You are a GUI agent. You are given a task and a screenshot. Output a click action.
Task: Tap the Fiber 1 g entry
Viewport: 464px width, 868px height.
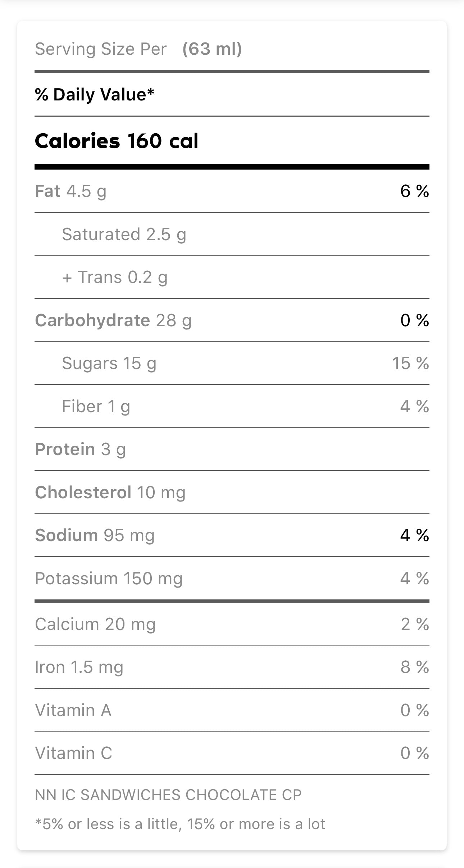coord(96,406)
